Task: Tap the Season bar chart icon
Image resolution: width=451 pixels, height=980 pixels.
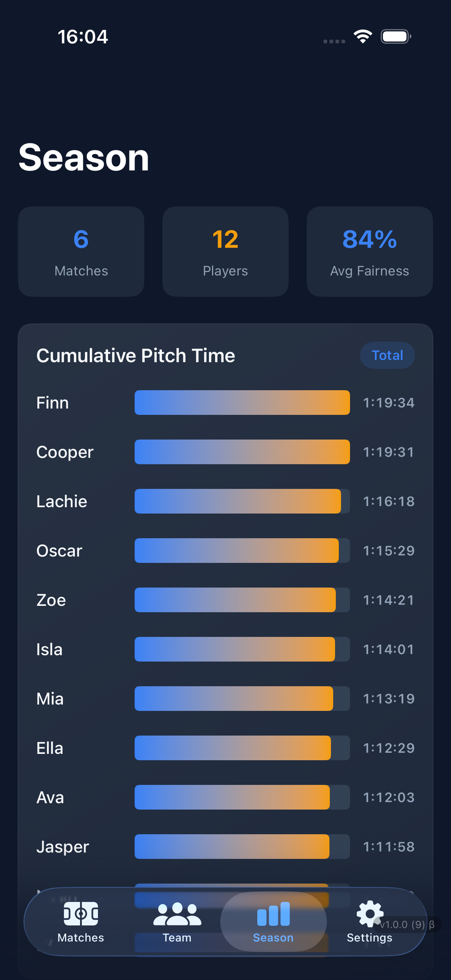Action: point(273,913)
